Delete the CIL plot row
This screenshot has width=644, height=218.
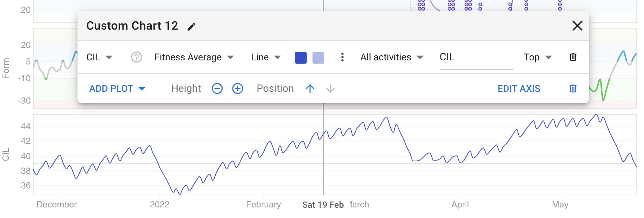pos(573,57)
